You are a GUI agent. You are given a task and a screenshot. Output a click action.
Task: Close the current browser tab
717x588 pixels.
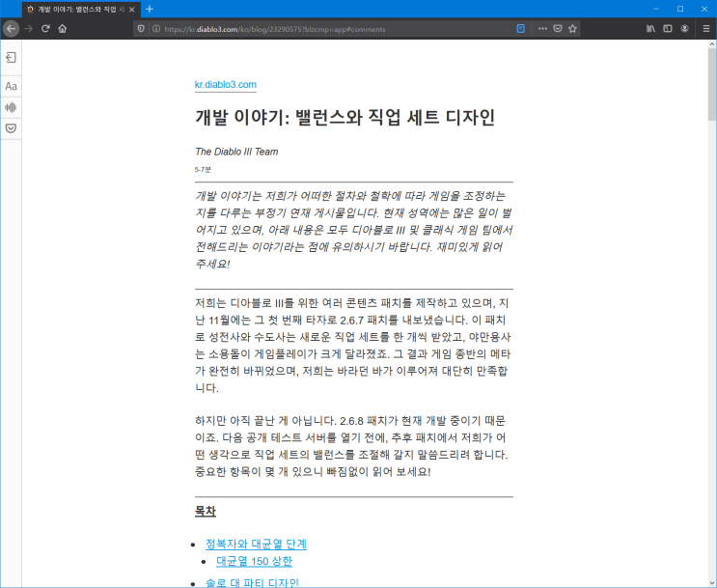click(131, 9)
